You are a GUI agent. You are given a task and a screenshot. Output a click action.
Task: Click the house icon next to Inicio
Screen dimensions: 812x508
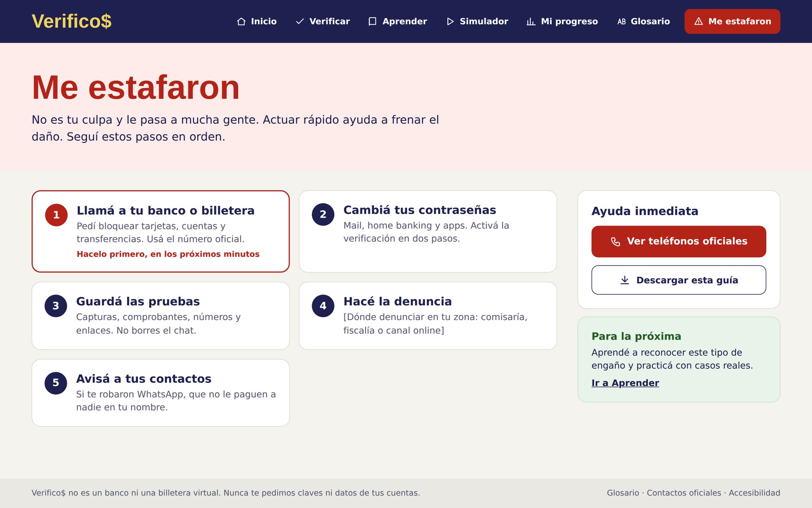[x=241, y=22]
